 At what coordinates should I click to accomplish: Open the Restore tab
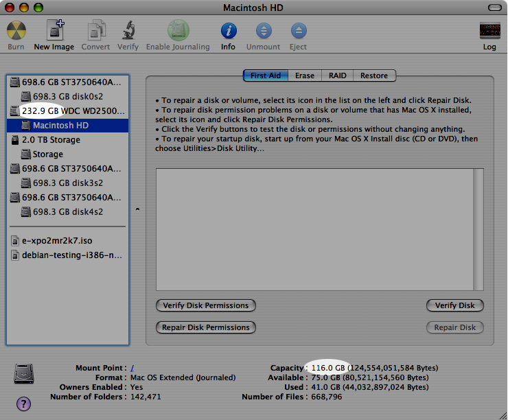374,75
